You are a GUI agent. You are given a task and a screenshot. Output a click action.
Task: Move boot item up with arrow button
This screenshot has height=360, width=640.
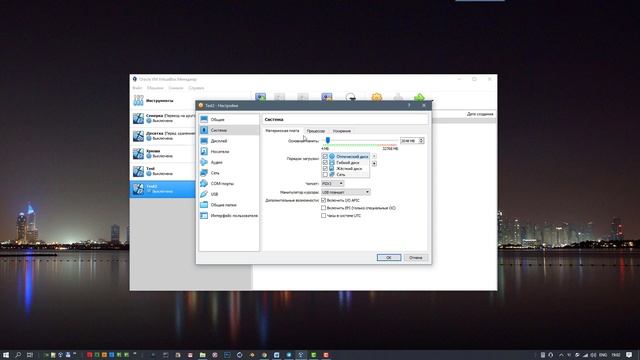tap(374, 156)
